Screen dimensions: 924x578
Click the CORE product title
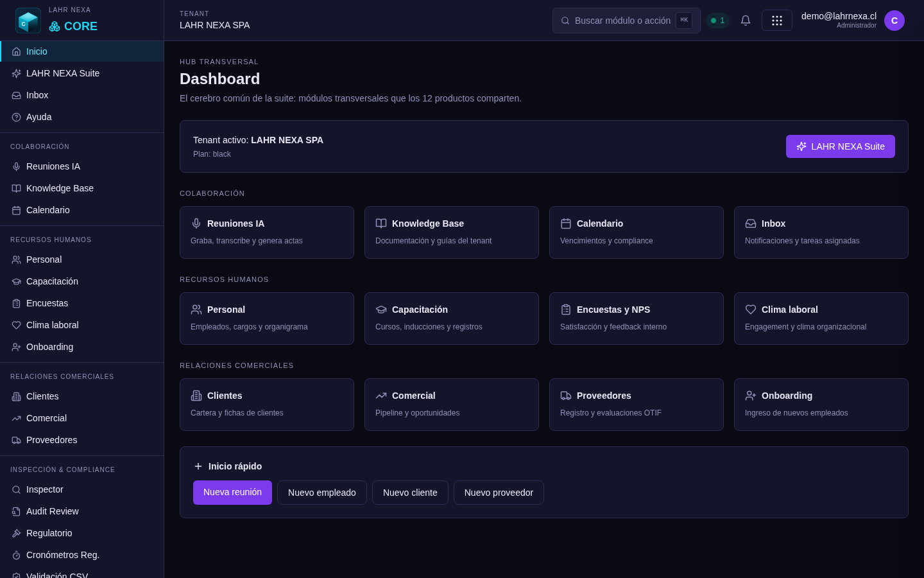click(81, 26)
